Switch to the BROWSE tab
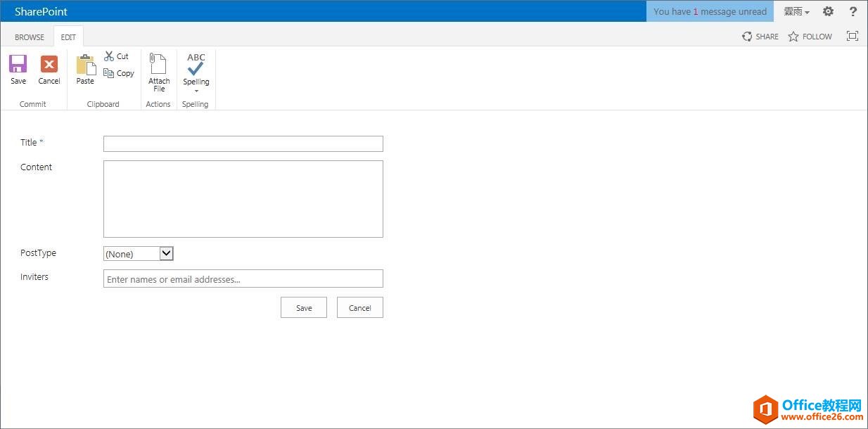The image size is (868, 429). pos(30,37)
